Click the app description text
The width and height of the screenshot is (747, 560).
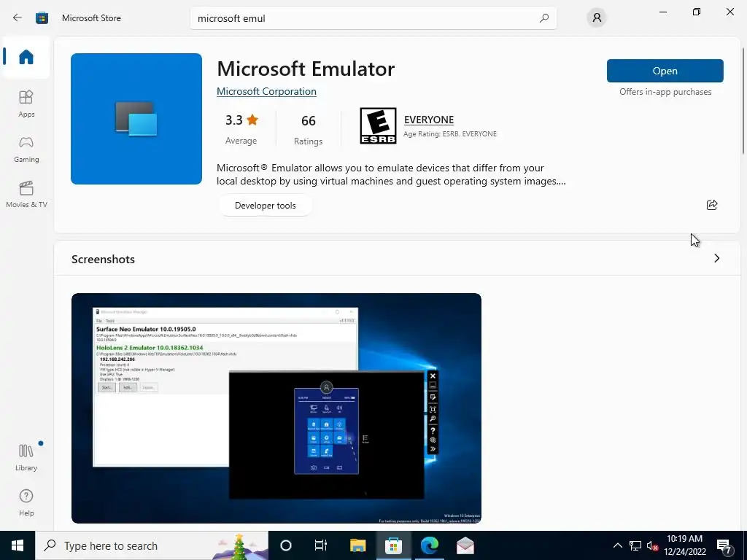pyautogui.click(x=391, y=174)
